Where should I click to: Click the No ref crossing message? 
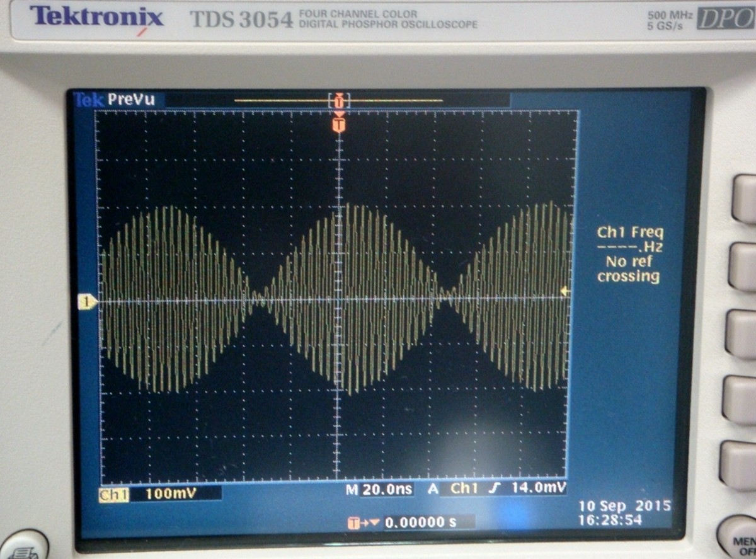[x=629, y=269]
